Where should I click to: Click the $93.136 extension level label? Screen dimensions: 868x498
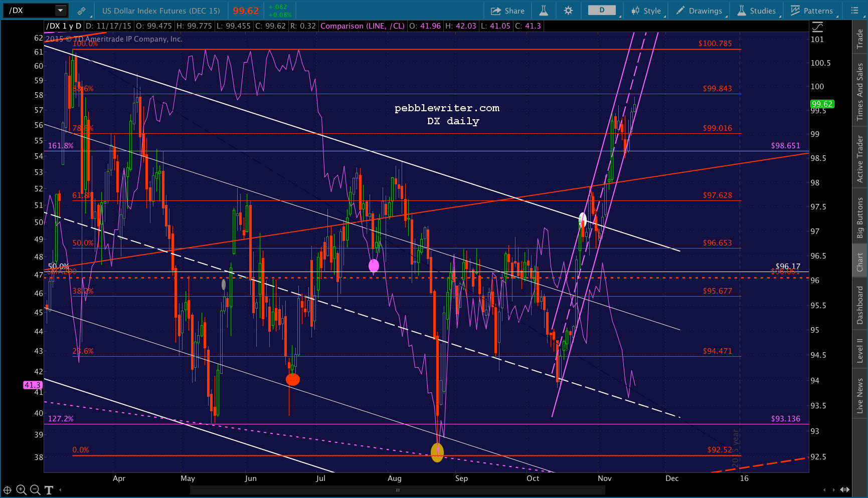(785, 419)
